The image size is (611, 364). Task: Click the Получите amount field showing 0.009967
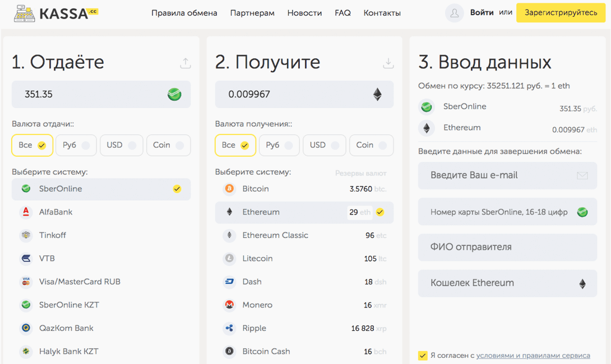tap(304, 94)
